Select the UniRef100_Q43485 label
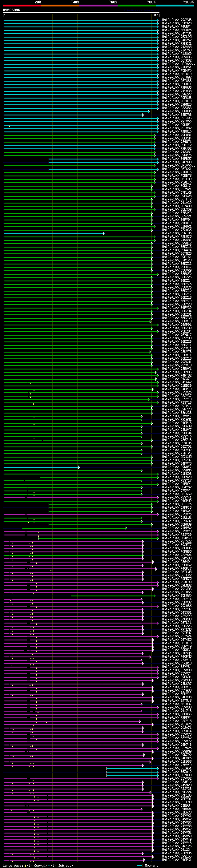This screenshot has height=868, width=197. pos(177,47)
